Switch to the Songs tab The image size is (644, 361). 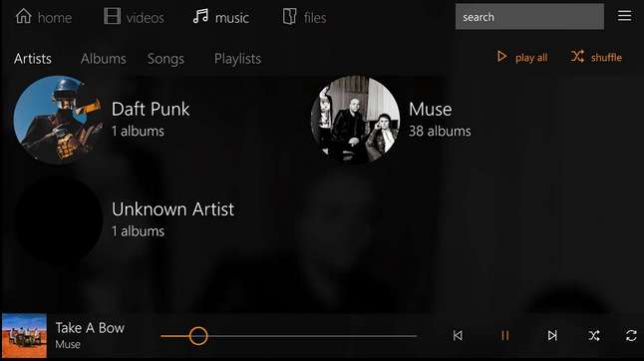tap(165, 59)
